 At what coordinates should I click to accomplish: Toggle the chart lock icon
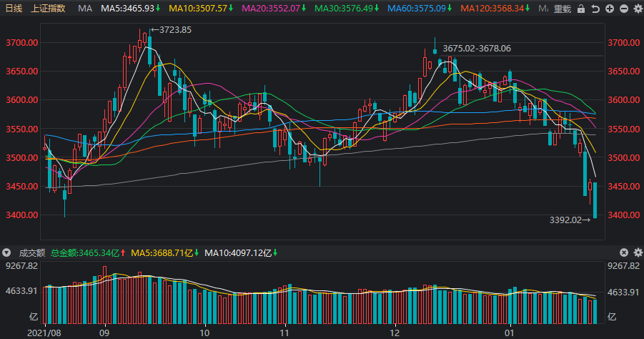click(x=581, y=9)
